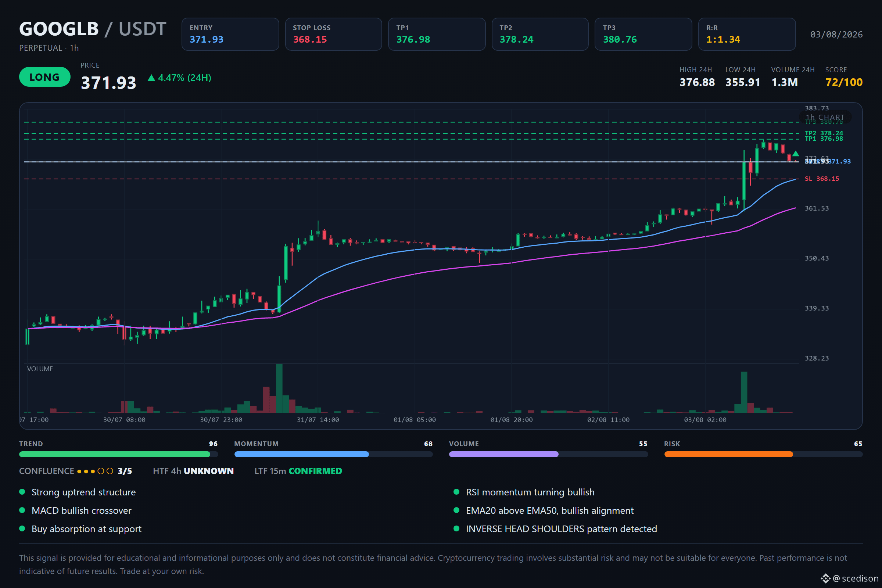Click the purple Volume score bar
This screenshot has height=588, width=882.
click(x=548, y=454)
